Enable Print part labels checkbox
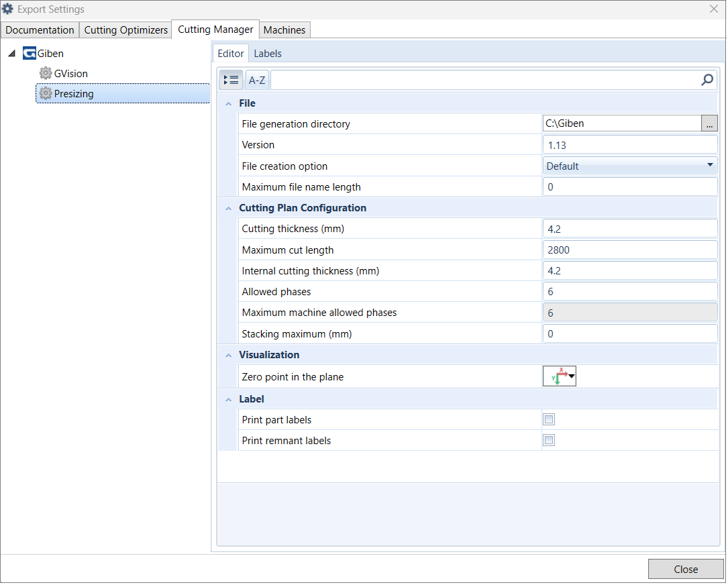 (x=549, y=420)
